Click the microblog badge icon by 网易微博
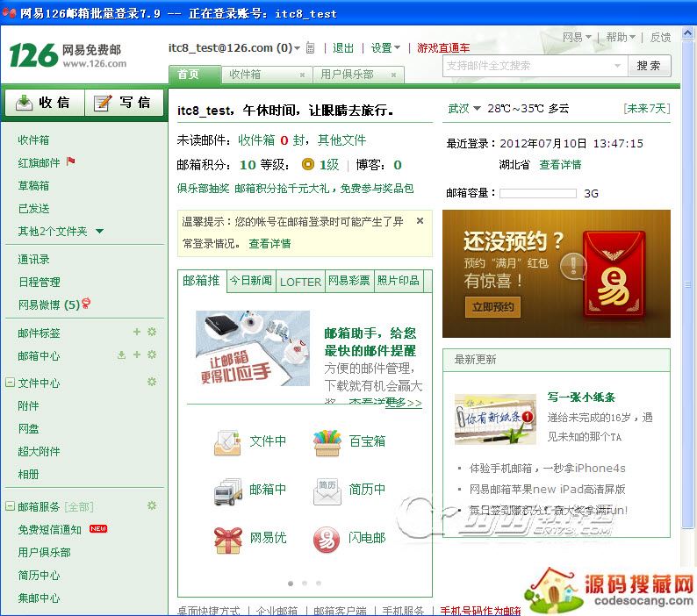This screenshot has width=697, height=616. [x=86, y=304]
